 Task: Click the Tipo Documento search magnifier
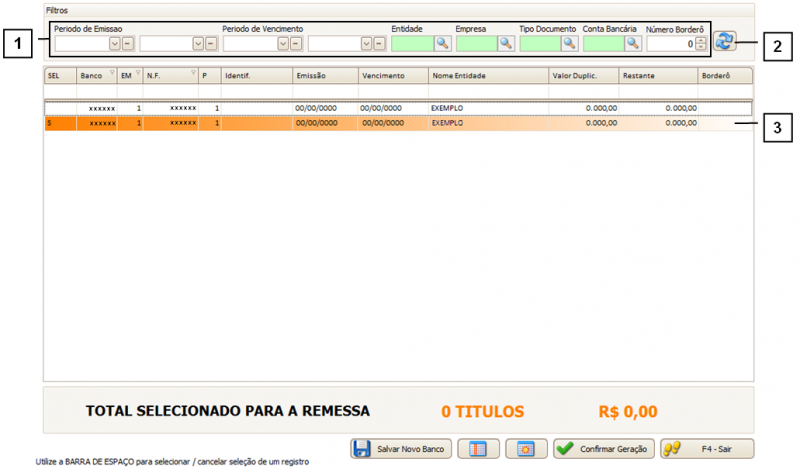point(569,43)
